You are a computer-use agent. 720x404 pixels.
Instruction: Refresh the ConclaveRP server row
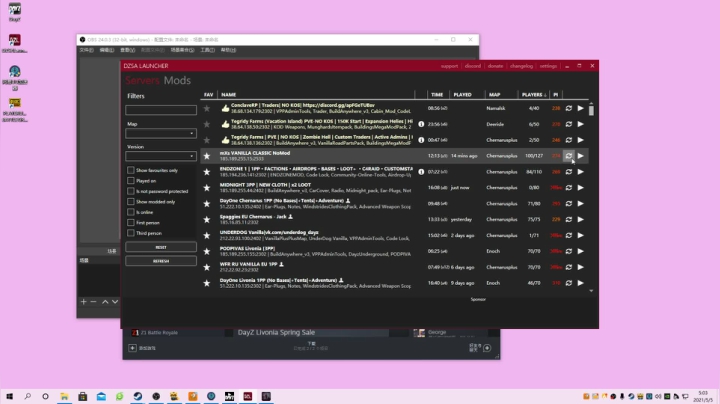click(x=569, y=108)
